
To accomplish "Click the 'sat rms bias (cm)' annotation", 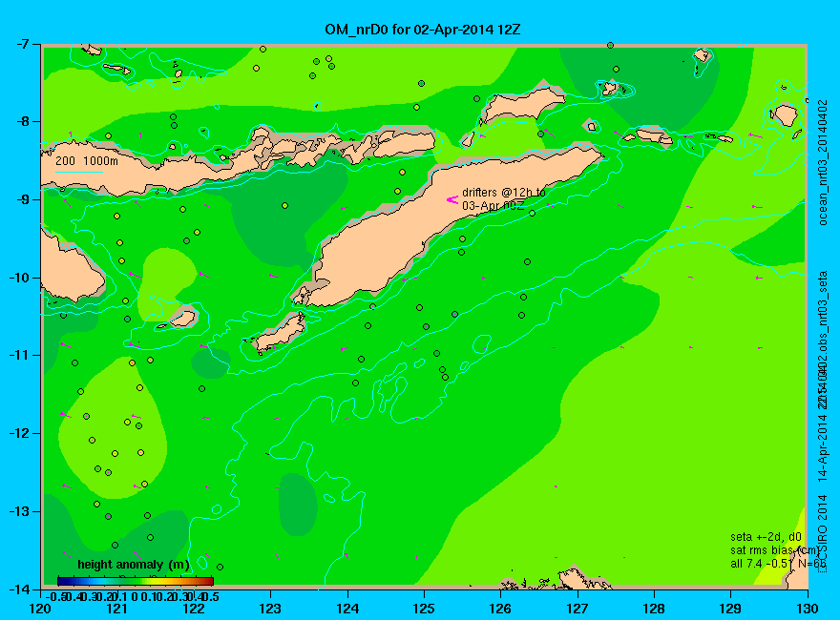I will click(x=775, y=550).
